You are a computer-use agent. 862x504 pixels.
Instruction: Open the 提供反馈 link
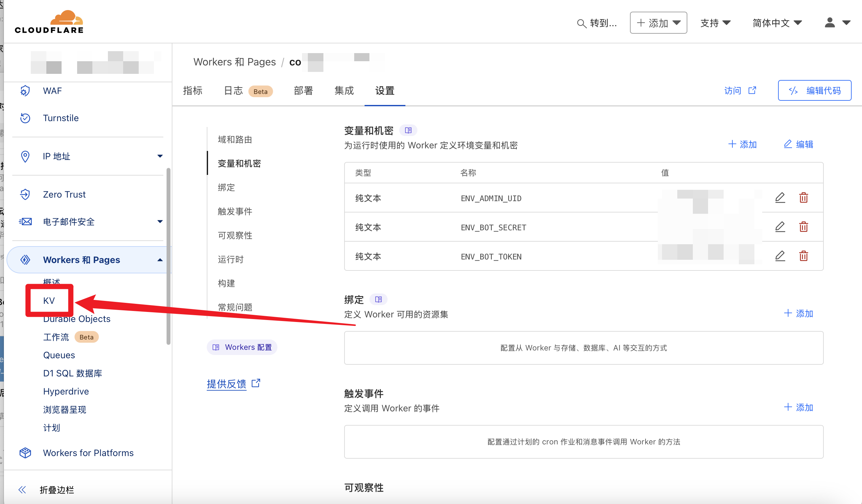(x=227, y=384)
